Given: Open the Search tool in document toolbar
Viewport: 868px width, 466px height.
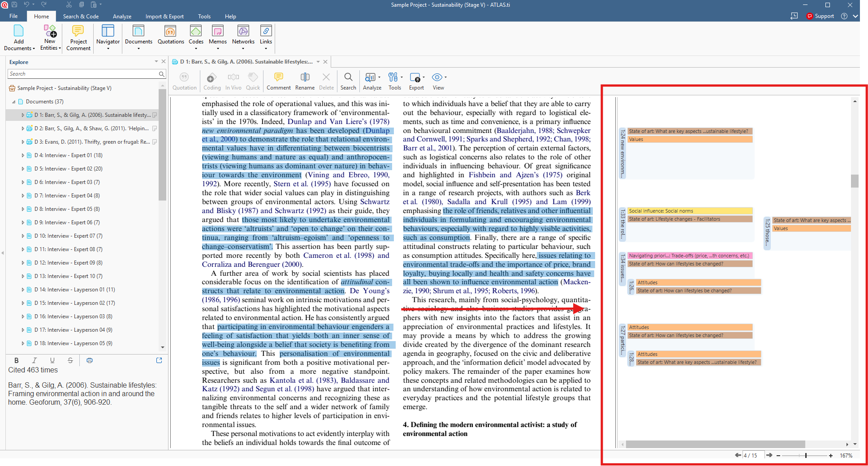Looking at the screenshot, I should tap(348, 81).
